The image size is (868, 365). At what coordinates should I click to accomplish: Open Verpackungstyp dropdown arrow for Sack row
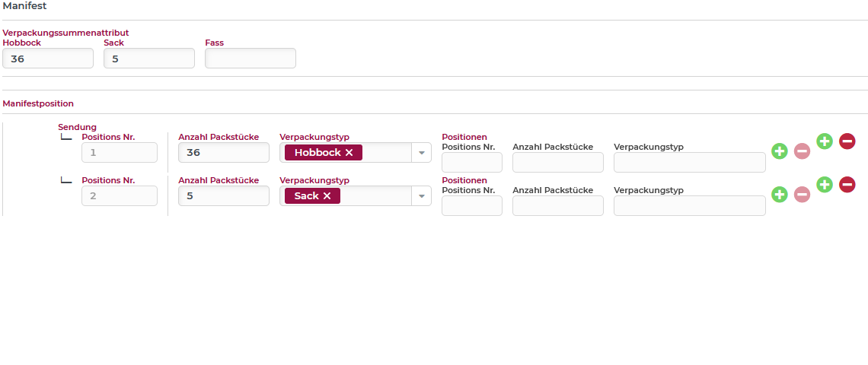[x=421, y=196]
